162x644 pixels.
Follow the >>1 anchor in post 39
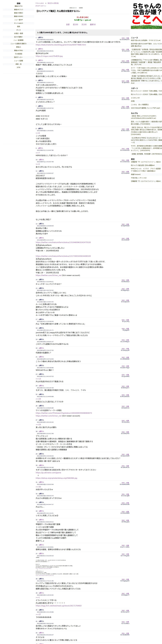click(x=38, y=598)
